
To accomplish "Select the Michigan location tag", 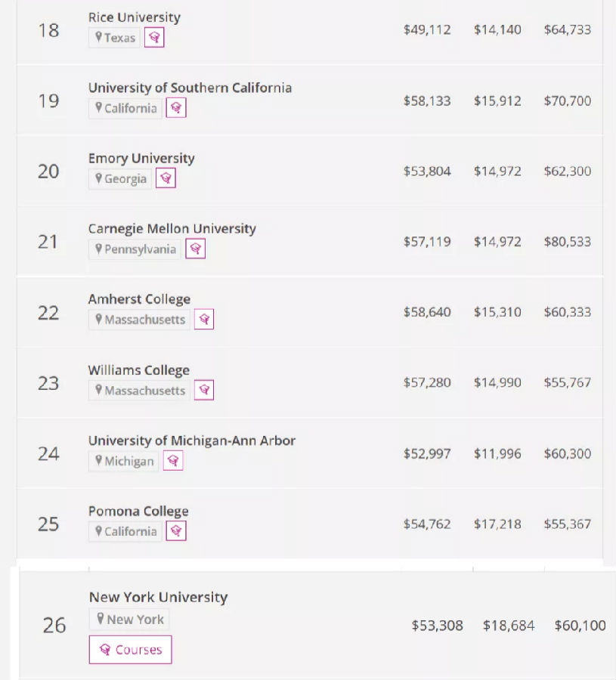I will point(124,461).
